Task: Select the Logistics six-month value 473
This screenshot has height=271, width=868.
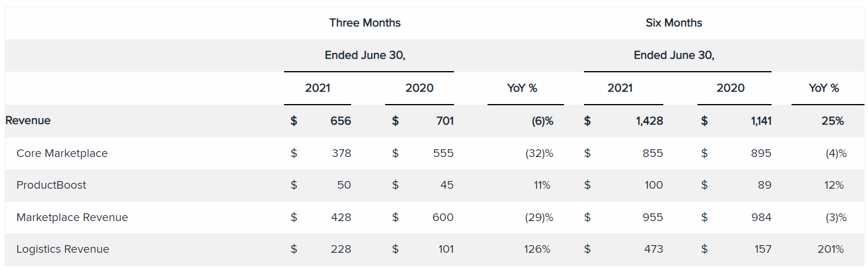Action: (x=652, y=249)
